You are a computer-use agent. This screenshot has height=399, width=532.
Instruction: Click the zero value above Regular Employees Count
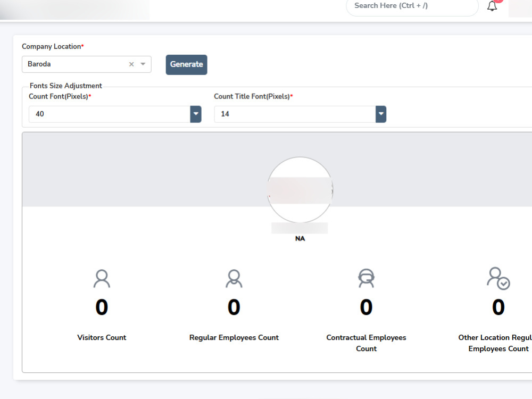234,307
